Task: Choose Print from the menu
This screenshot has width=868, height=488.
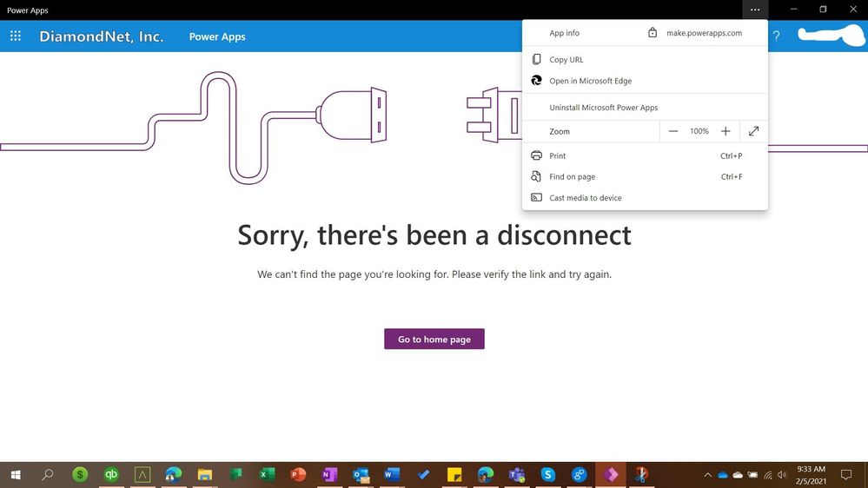Action: pyautogui.click(x=645, y=155)
